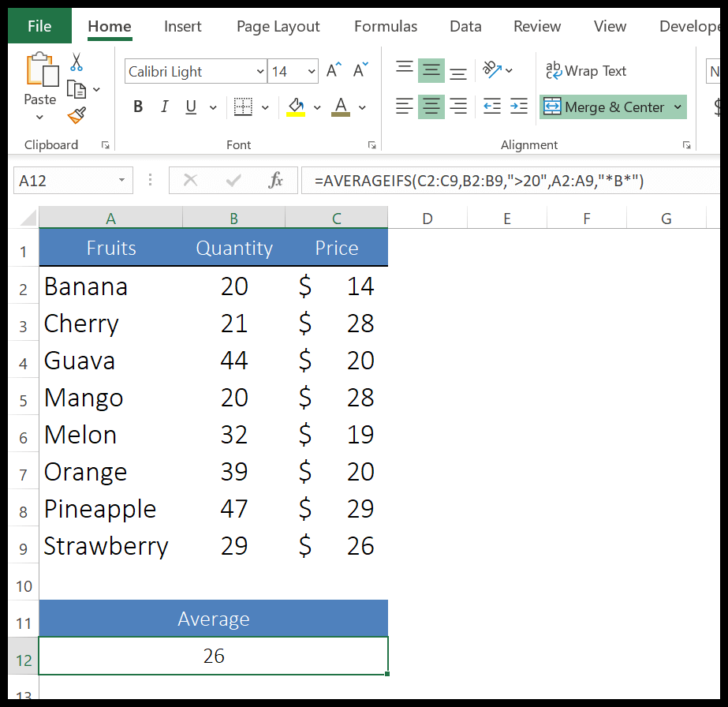Open the Font group dialog launcher
This screenshot has height=707, width=728.
pos(371,145)
